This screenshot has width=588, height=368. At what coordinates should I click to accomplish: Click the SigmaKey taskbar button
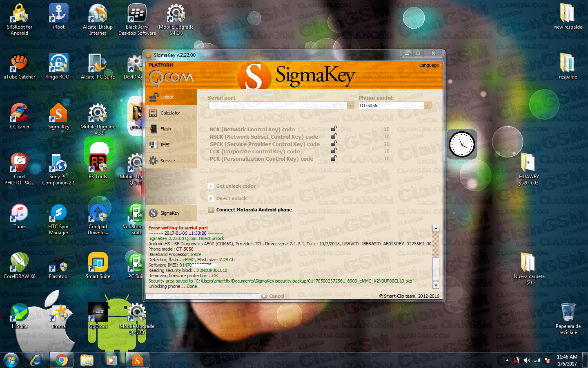tap(138, 360)
